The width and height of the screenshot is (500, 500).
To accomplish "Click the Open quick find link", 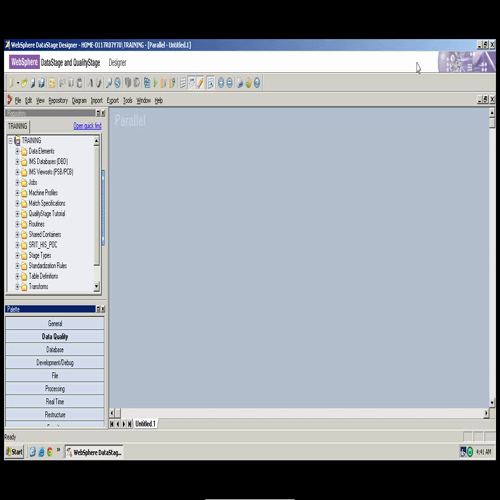I will pyautogui.click(x=87, y=126).
